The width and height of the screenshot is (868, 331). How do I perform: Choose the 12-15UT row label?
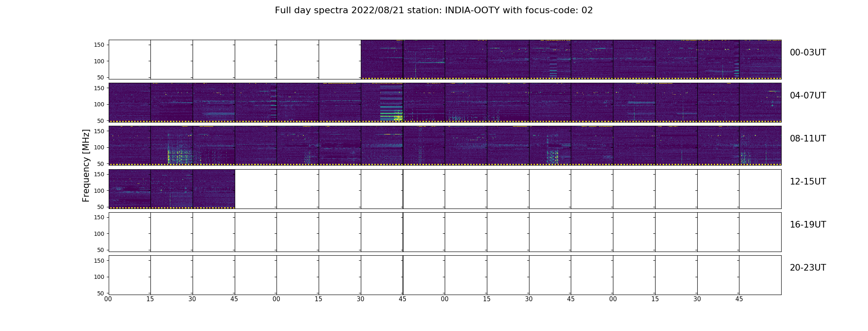click(x=808, y=182)
